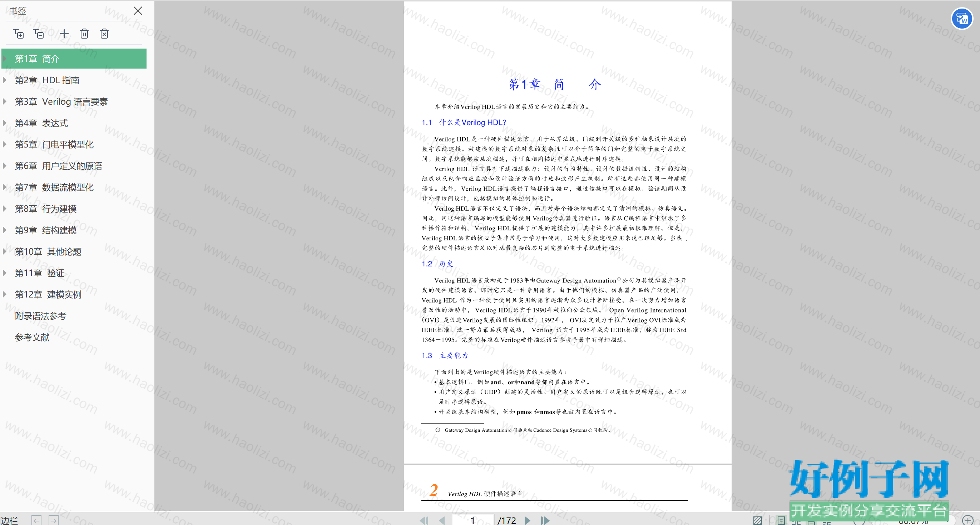
Task: Expand 第7章 数据流模型化 bookmark
Action: coord(5,187)
